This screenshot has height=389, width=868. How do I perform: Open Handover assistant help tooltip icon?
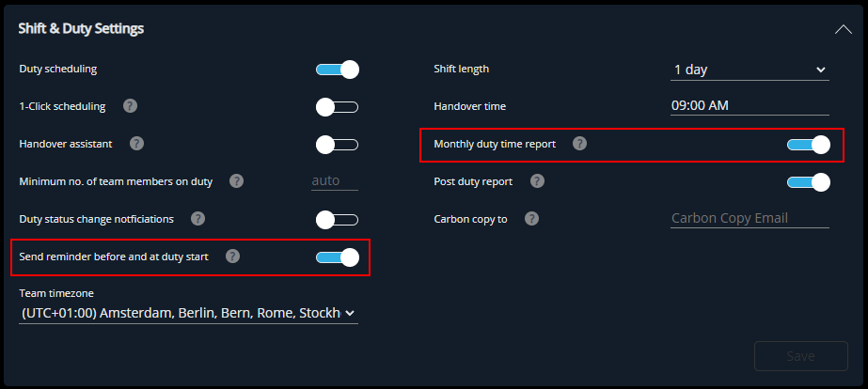pyautogui.click(x=136, y=144)
